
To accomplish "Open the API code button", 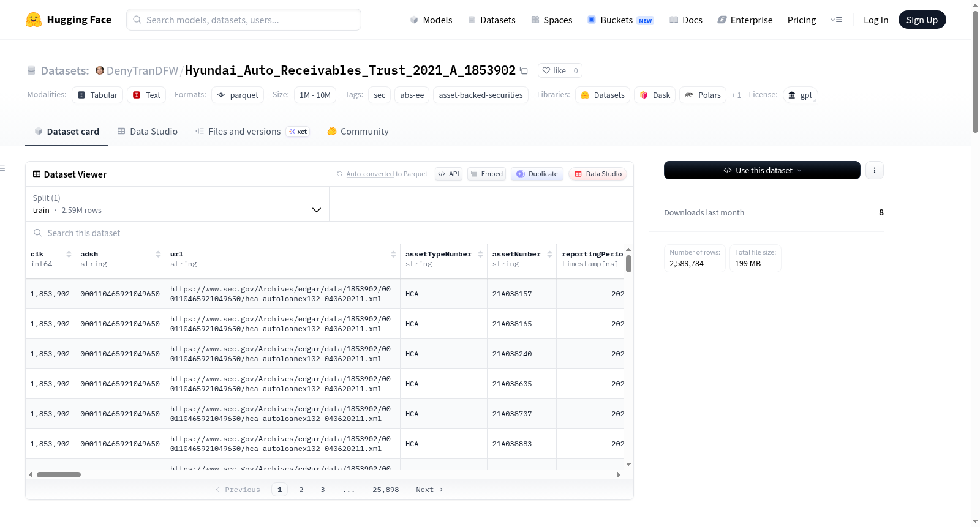I will [x=448, y=174].
